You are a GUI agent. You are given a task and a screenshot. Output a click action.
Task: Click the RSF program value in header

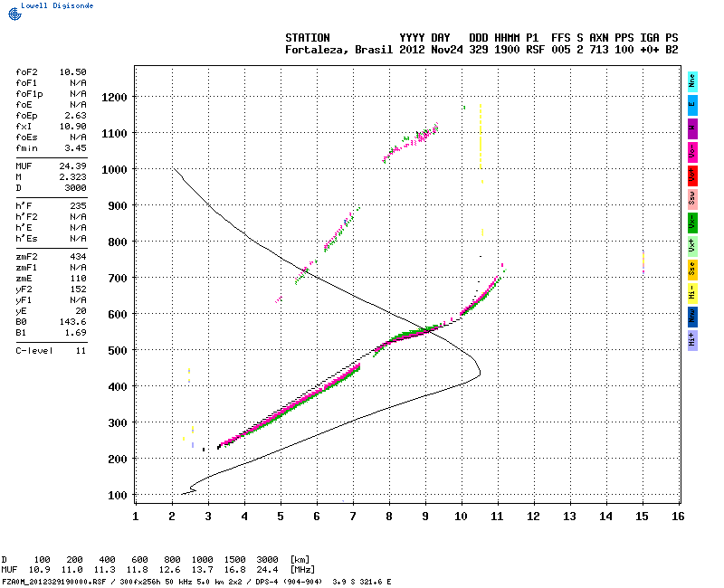(x=535, y=50)
